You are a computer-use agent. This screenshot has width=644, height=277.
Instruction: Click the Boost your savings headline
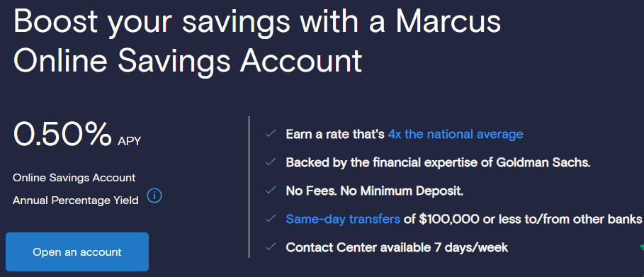tap(257, 40)
